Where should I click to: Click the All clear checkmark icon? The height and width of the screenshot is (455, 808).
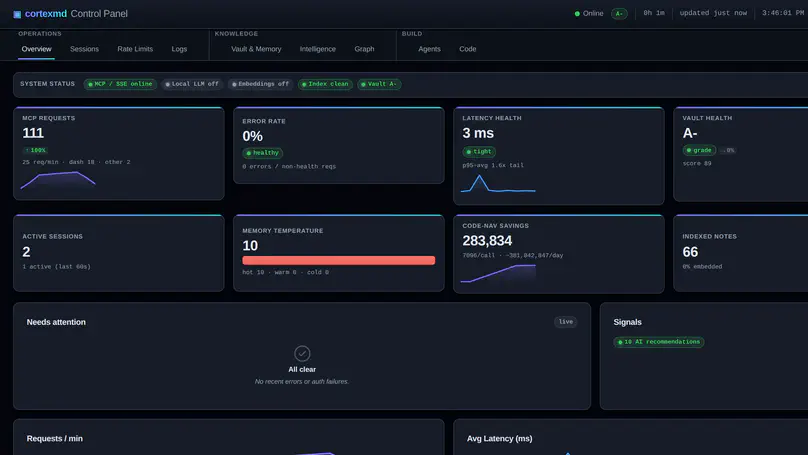[302, 353]
